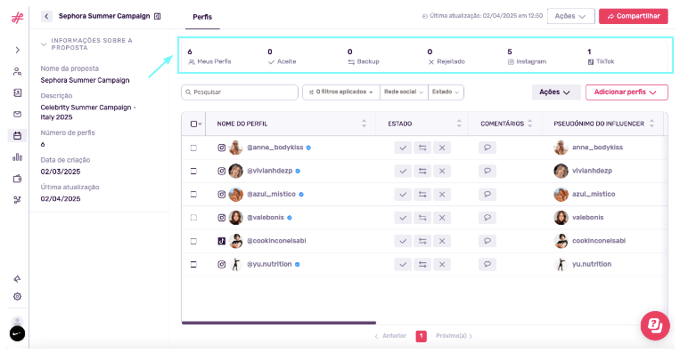Set @azul_mistico as backup

(423, 194)
